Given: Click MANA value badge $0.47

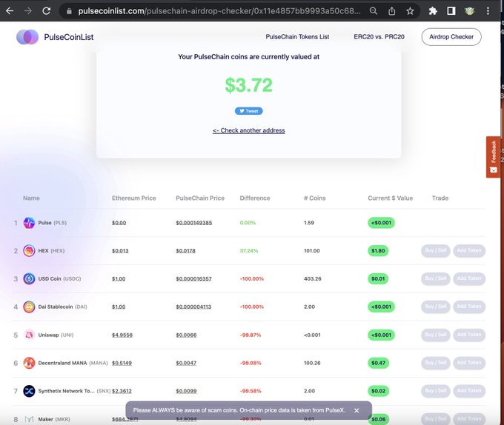Looking at the screenshot, I should click(x=378, y=363).
